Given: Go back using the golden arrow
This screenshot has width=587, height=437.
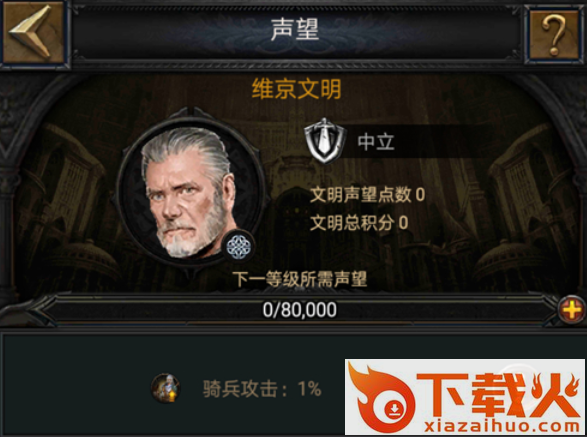Looking at the screenshot, I should pos(33,33).
